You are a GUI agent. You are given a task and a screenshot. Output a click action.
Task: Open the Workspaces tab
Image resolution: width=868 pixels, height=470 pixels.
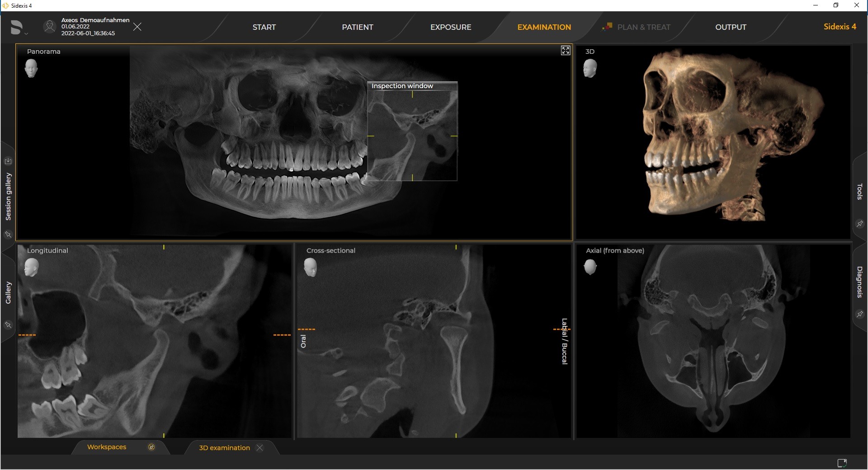pos(107,447)
